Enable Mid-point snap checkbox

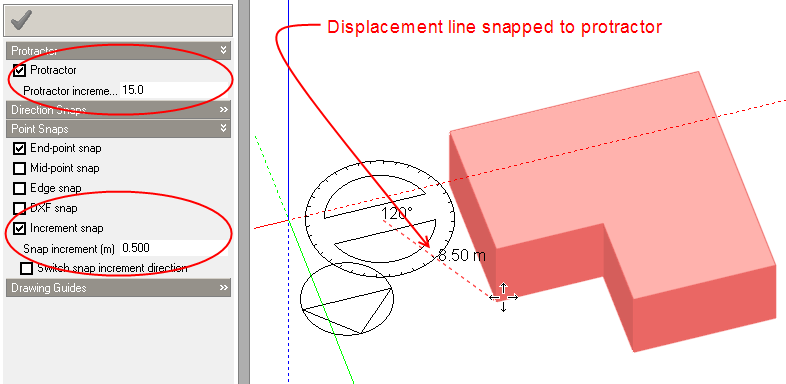20,168
